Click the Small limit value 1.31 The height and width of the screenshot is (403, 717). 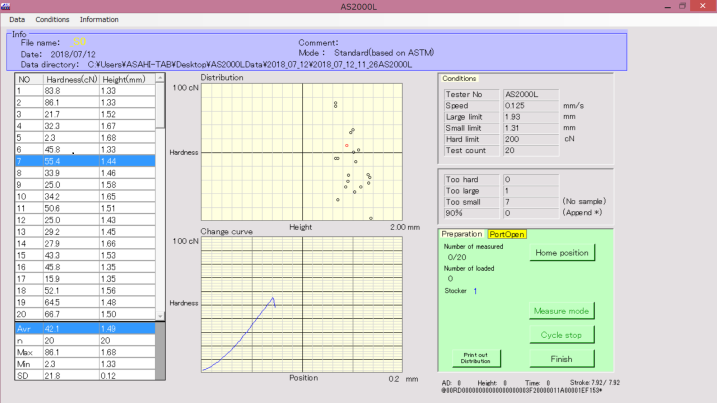(530, 128)
